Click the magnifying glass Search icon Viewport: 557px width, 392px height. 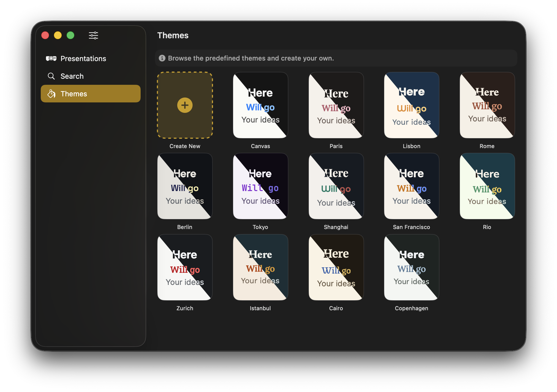(x=51, y=76)
